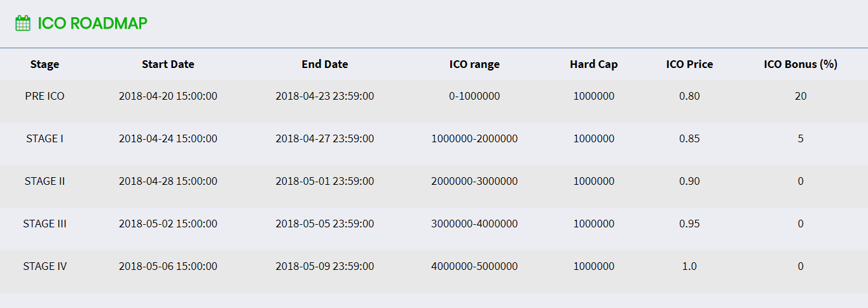This screenshot has width=868, height=308.
Task: Select the STAGE I row label
Action: click(45, 138)
